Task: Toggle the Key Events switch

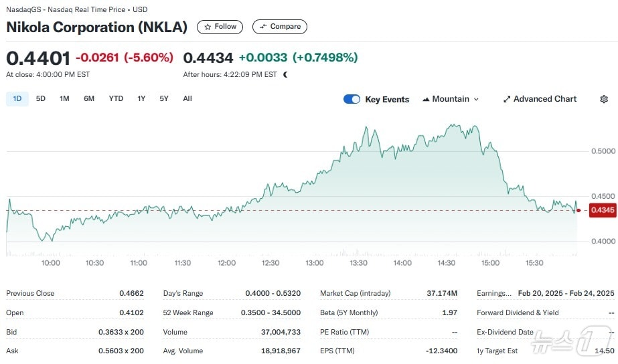Action: pyautogui.click(x=352, y=99)
